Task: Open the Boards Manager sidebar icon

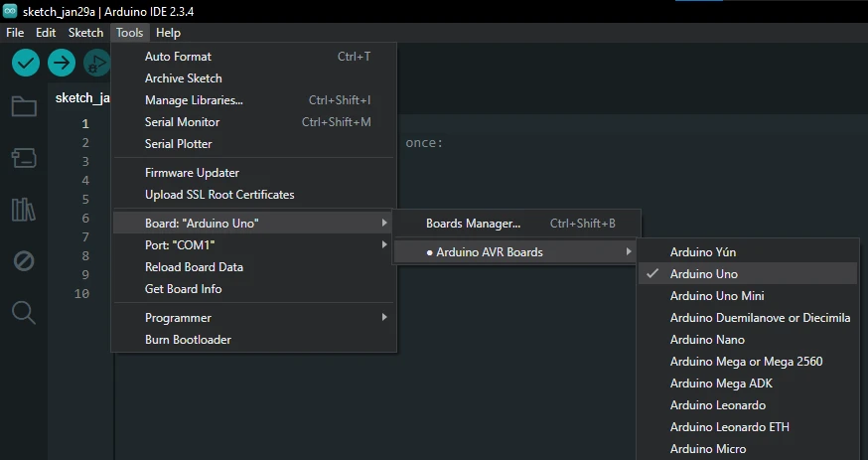Action: [x=24, y=158]
